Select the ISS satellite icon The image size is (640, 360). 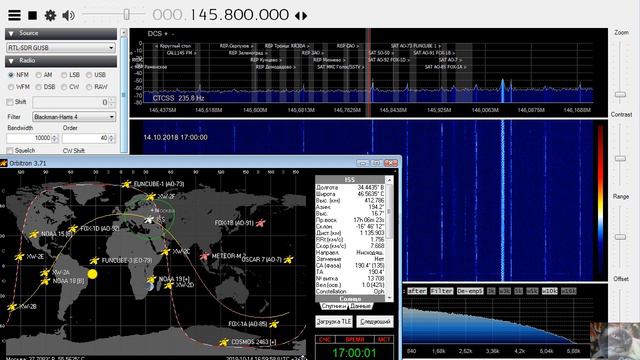coord(149,220)
